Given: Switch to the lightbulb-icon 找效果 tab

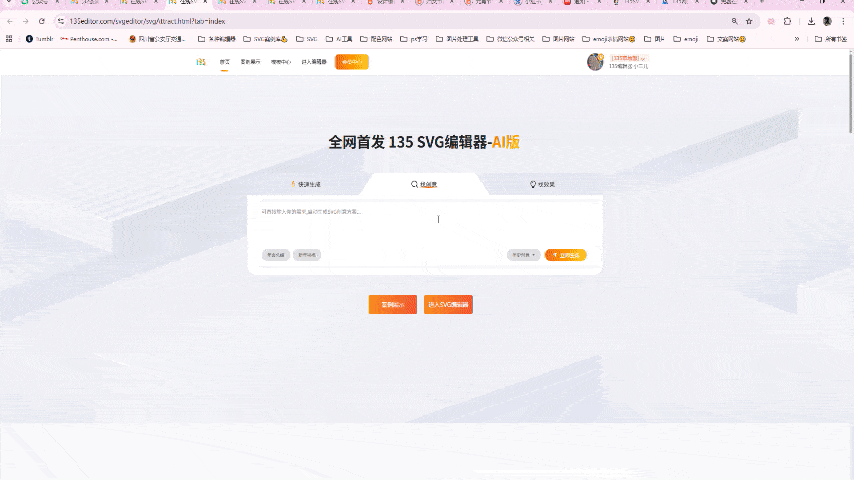Looking at the screenshot, I should point(542,184).
